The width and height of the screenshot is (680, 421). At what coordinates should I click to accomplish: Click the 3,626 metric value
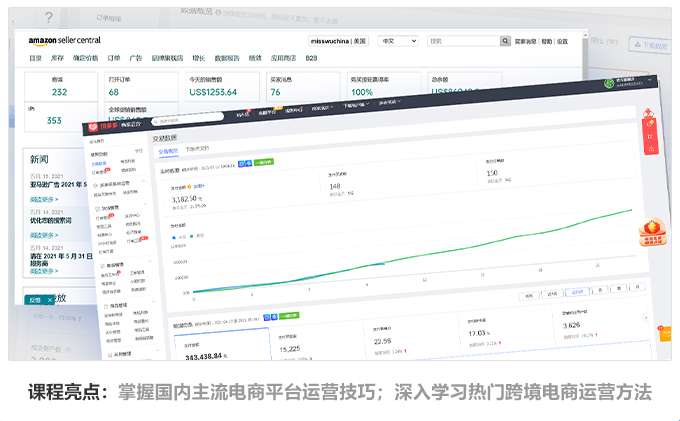coord(571,325)
